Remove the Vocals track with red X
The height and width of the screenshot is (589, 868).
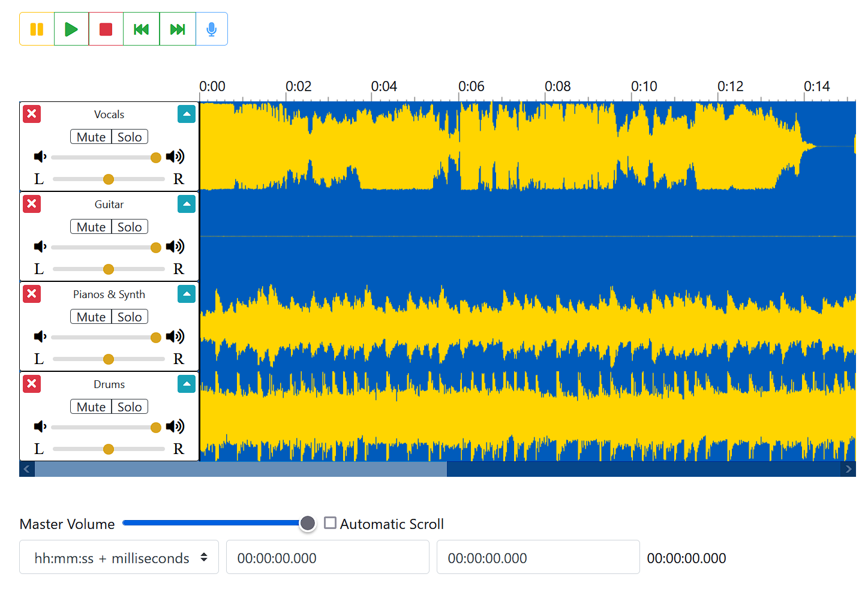[x=32, y=114]
